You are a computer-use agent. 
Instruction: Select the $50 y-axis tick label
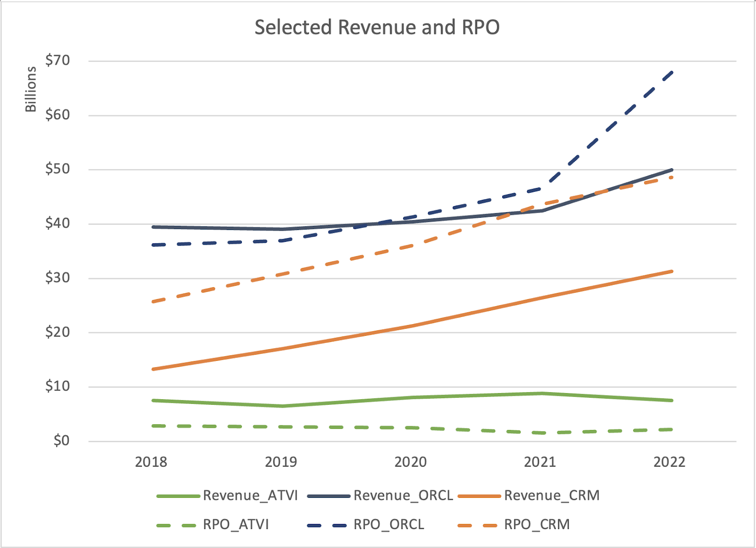[x=58, y=169]
